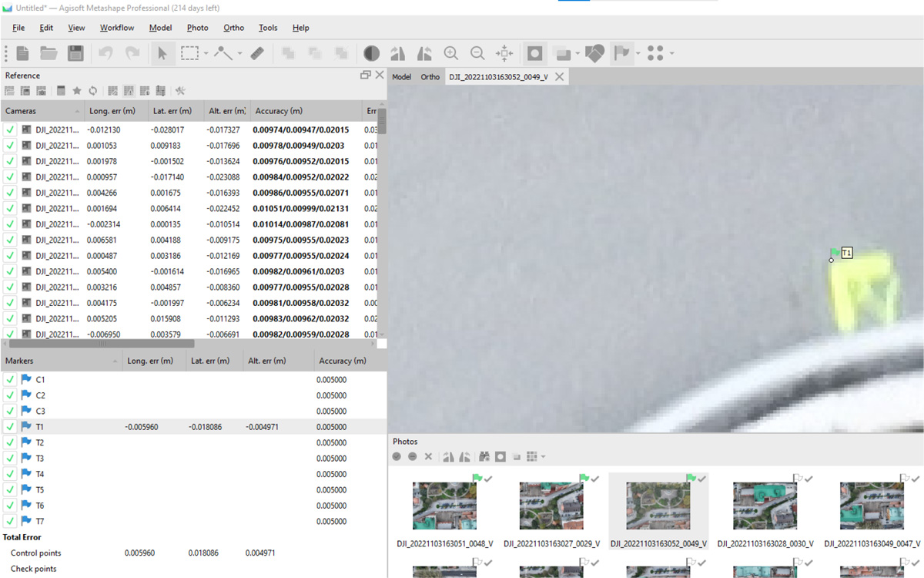The height and width of the screenshot is (578, 924).
Task: Toggle the Image Brightness contrast icon
Action: point(371,53)
